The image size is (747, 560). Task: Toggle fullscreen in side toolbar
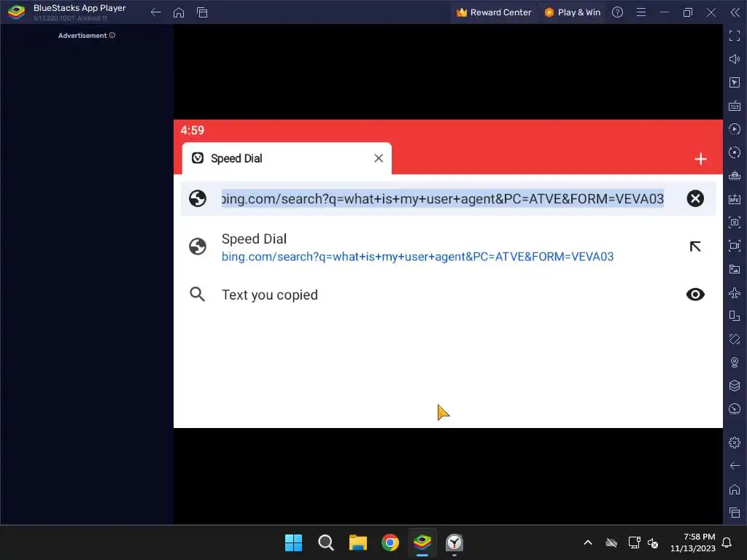pyautogui.click(x=735, y=36)
